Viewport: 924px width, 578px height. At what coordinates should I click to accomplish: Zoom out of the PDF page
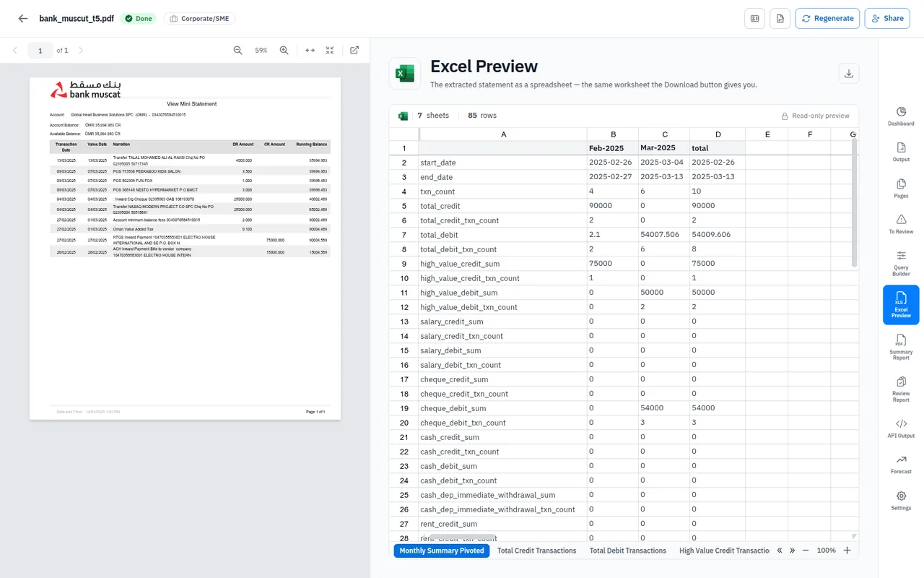coord(238,51)
